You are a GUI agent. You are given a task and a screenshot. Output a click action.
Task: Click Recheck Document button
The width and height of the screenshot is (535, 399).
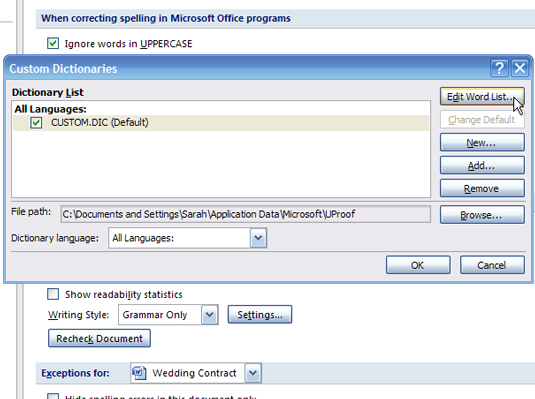click(99, 338)
